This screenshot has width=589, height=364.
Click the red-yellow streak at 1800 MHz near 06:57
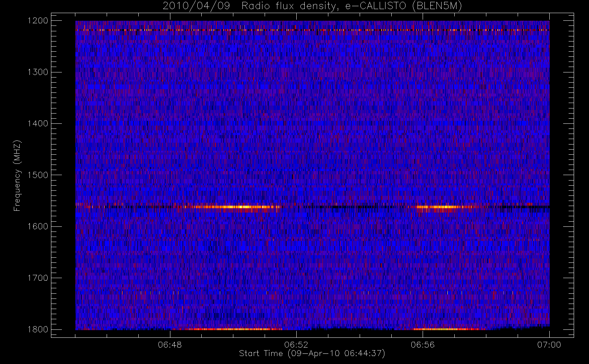point(446,329)
